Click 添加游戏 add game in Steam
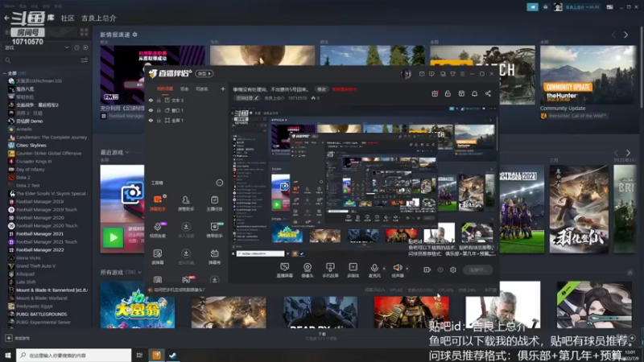Viewport: 644px width, 362px height. coord(18,338)
